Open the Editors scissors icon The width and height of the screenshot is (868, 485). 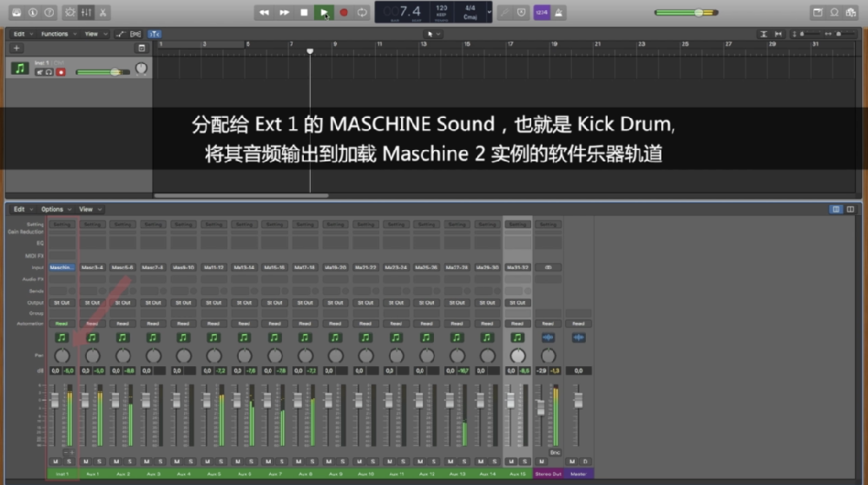(x=103, y=12)
